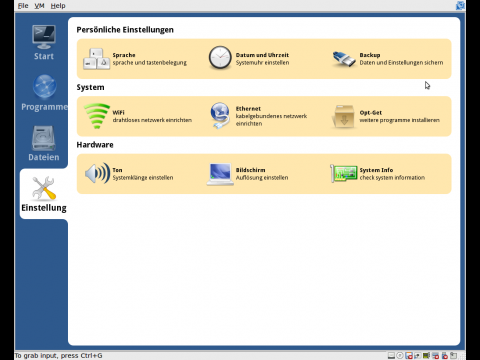
Task: Select the Einstellung tools tab
Action: click(44, 194)
